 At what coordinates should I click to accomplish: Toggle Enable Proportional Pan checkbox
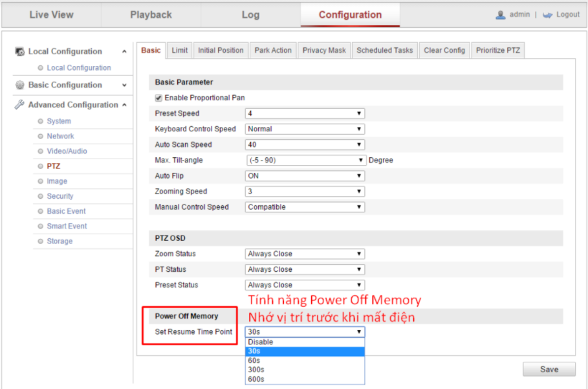[158, 98]
